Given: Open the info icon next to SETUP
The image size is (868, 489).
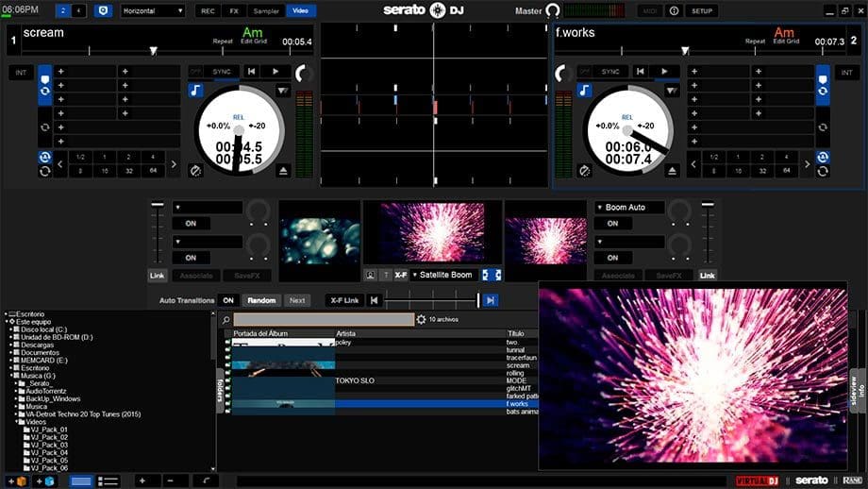Looking at the screenshot, I should point(674,10).
